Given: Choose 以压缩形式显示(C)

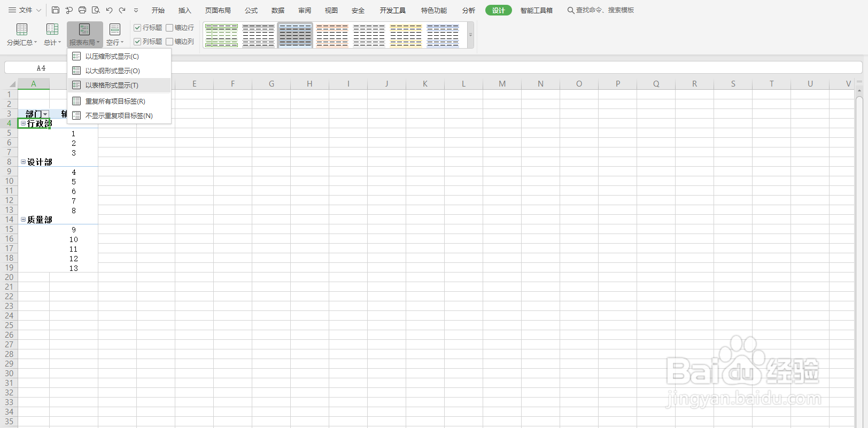Looking at the screenshot, I should pyautogui.click(x=119, y=56).
